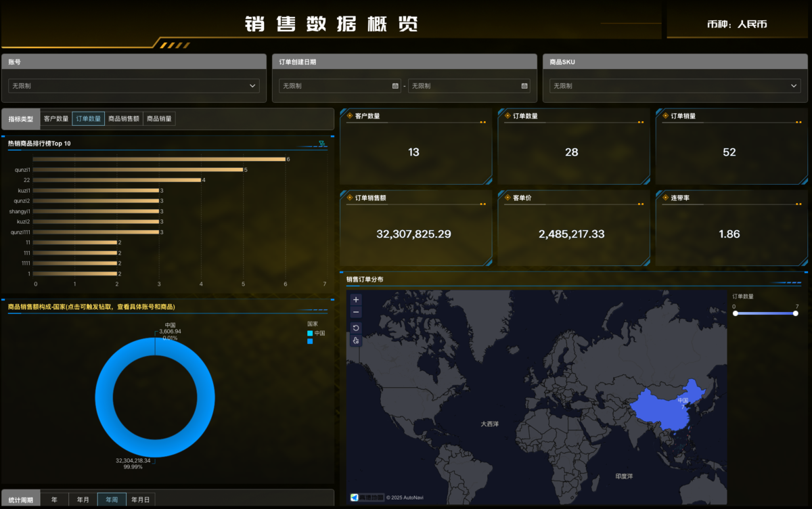
Task: Click the filter icon on Top 10 chart
Action: tap(322, 143)
